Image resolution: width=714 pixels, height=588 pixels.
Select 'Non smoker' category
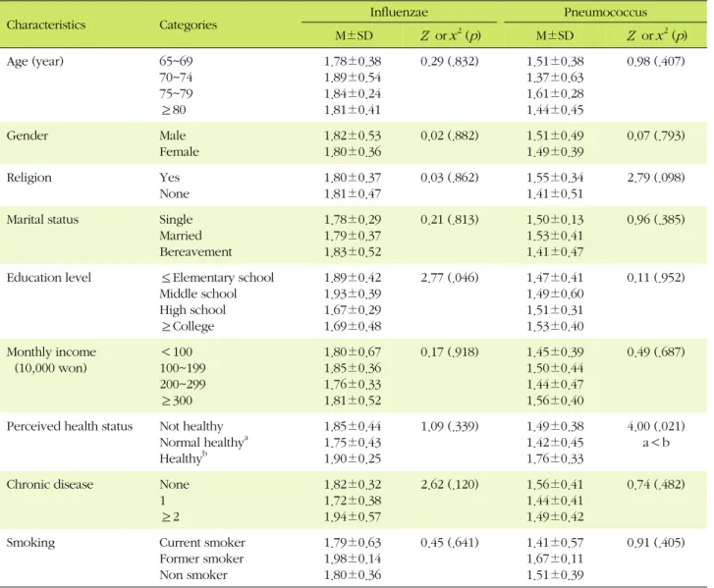193,575
